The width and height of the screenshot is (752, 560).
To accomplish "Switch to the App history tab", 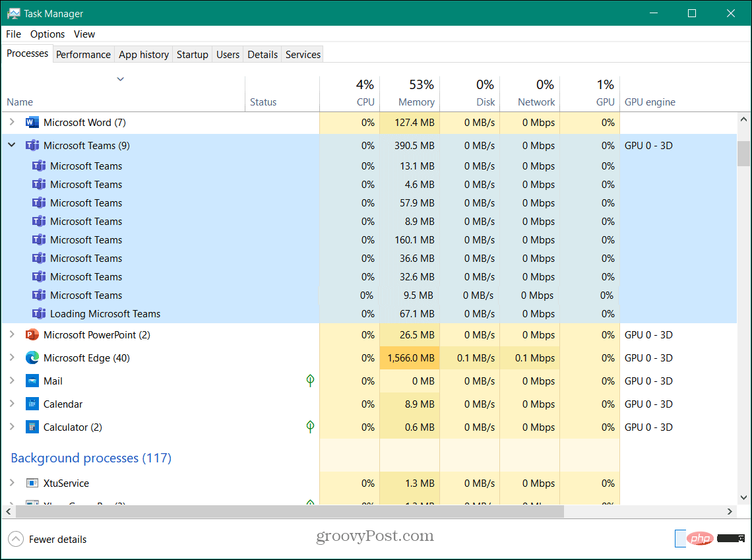I will pyautogui.click(x=144, y=55).
